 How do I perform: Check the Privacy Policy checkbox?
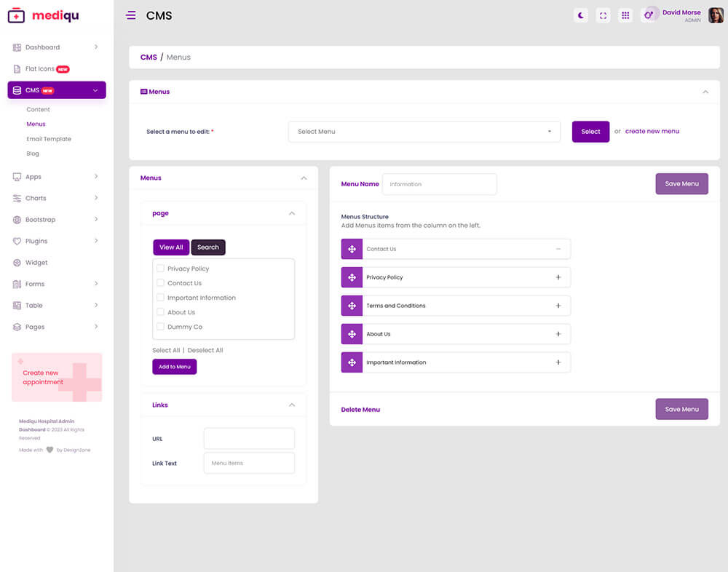point(160,269)
